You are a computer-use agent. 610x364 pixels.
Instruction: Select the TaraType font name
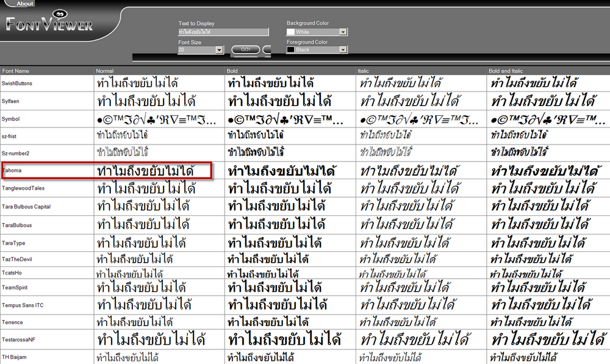click(x=13, y=243)
